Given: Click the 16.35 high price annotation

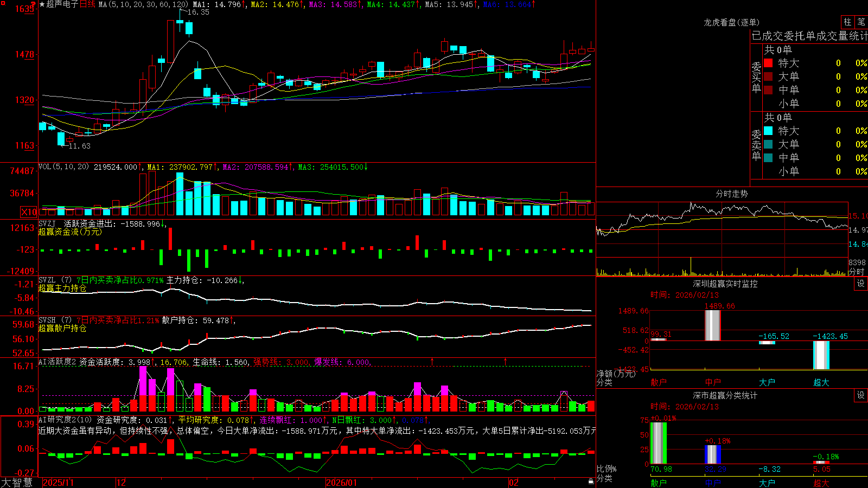Looking at the screenshot, I should point(199,12).
